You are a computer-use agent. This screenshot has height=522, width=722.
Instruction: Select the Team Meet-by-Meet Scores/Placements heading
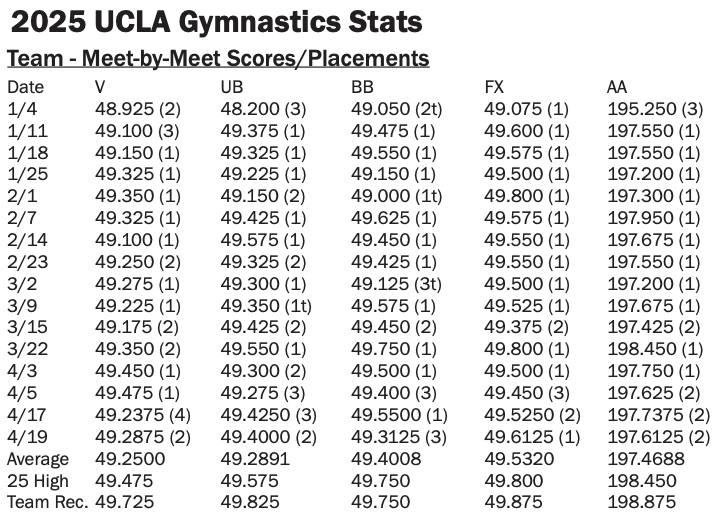(x=218, y=59)
